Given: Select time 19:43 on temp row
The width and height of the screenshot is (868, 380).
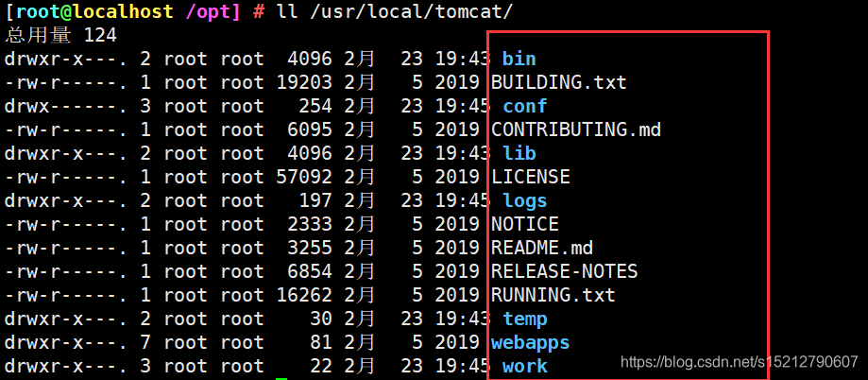Looking at the screenshot, I should pyautogui.click(x=463, y=319).
